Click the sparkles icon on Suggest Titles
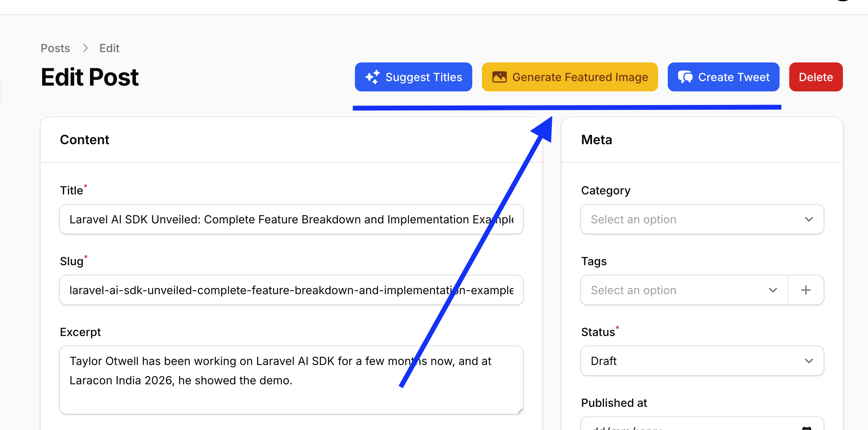Screen dimensions: 868x430 pos(372,77)
